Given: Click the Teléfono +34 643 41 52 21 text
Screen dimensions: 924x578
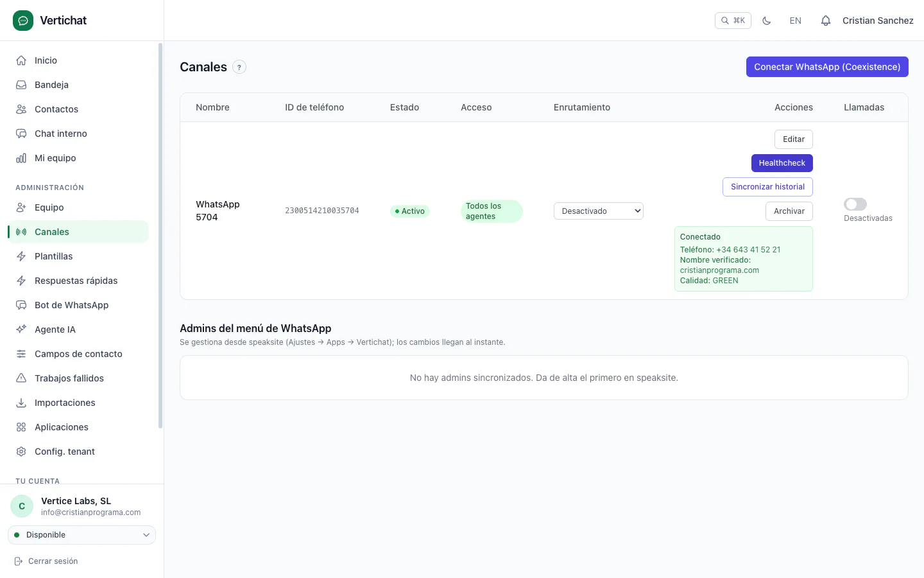Looking at the screenshot, I should (x=730, y=250).
